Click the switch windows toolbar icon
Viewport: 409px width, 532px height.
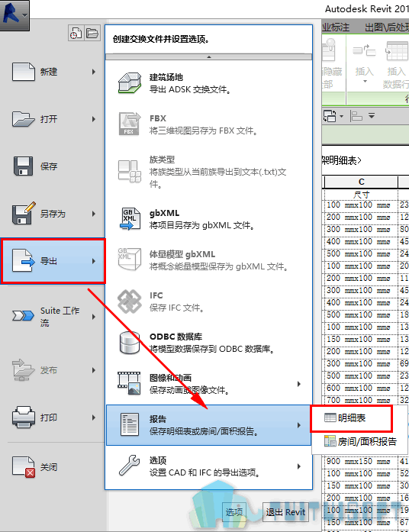(330, 116)
